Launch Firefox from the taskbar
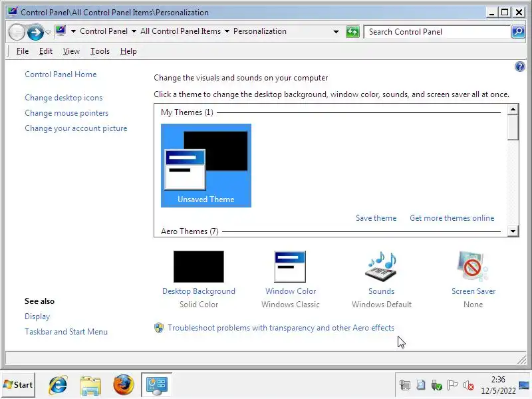The height and width of the screenshot is (399, 532). (x=123, y=385)
